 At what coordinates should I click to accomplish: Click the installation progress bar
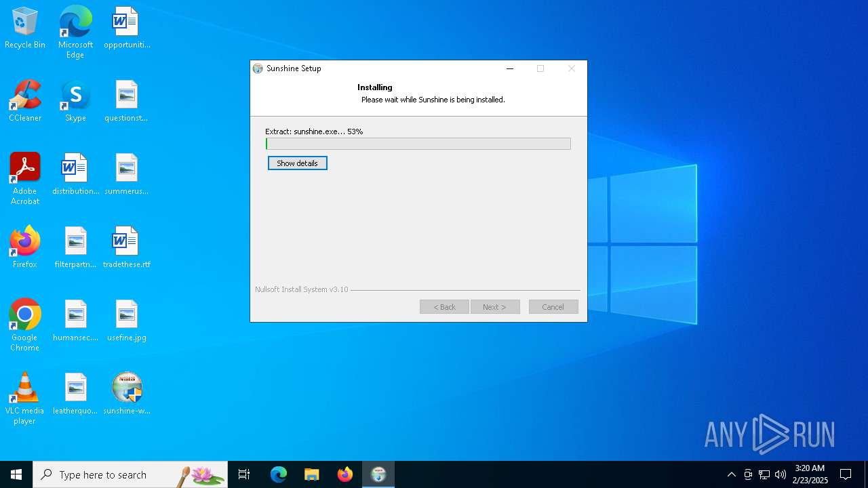pyautogui.click(x=418, y=144)
